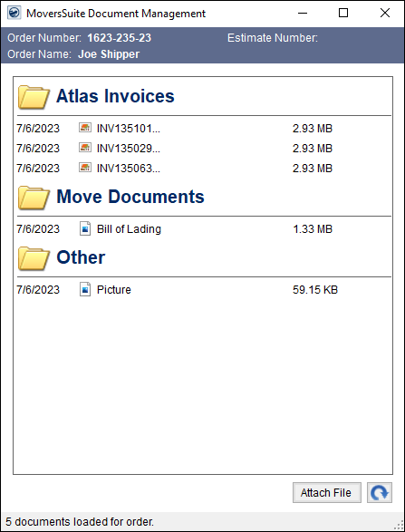Click the 59.15 KB size value
Image resolution: width=405 pixels, height=532 pixels.
[x=315, y=290]
